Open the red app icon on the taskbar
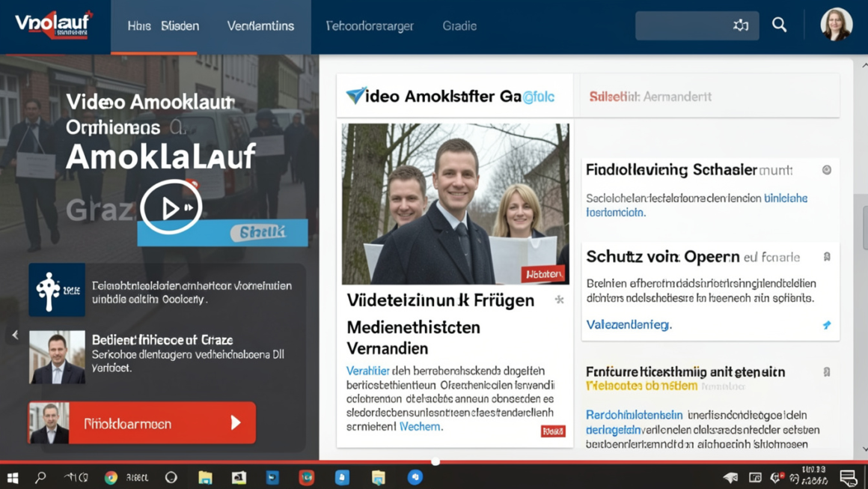868x489 pixels. click(x=307, y=477)
